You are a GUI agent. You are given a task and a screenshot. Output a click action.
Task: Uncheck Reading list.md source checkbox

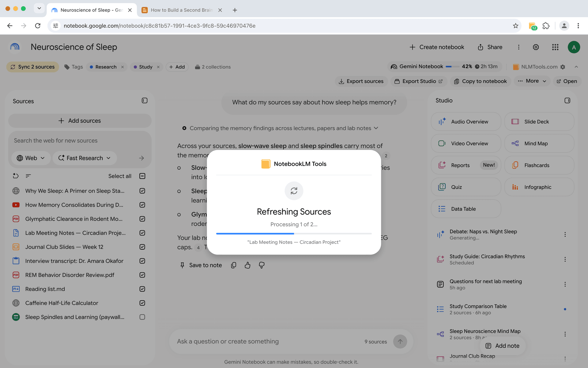142,289
